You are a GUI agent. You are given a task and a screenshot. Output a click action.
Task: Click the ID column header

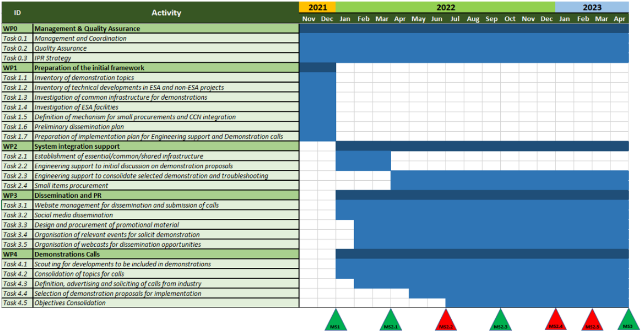[x=17, y=12]
